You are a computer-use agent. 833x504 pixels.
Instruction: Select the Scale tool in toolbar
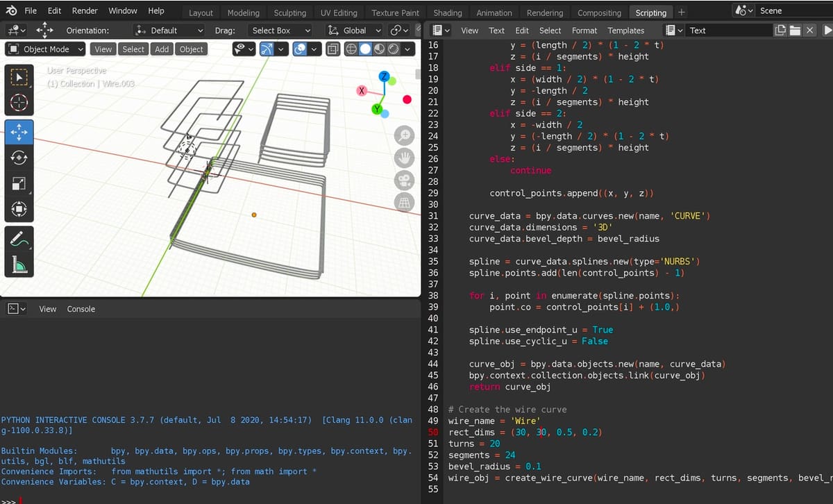click(x=19, y=183)
